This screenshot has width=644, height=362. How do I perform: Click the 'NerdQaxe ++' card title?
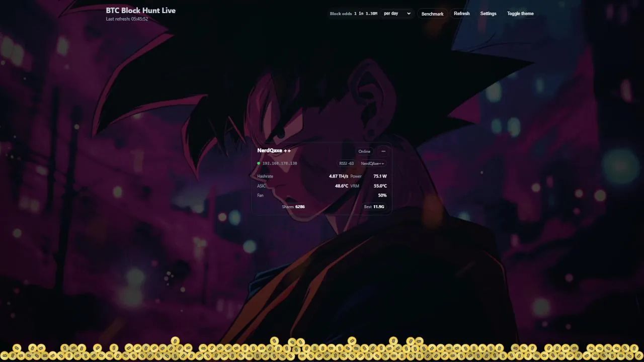click(x=274, y=150)
